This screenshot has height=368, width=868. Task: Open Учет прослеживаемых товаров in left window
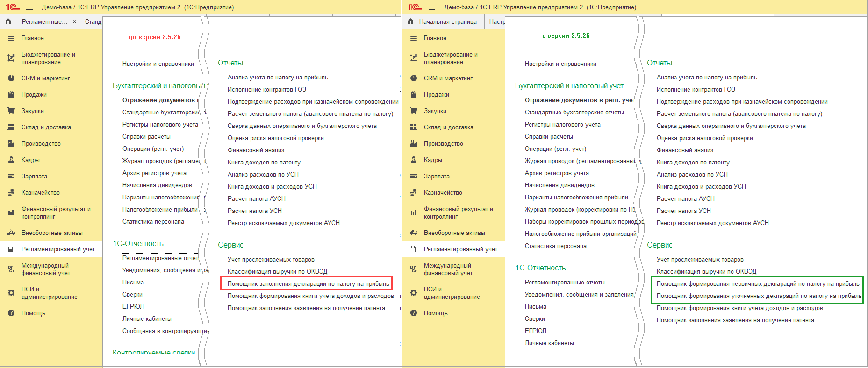(x=271, y=260)
